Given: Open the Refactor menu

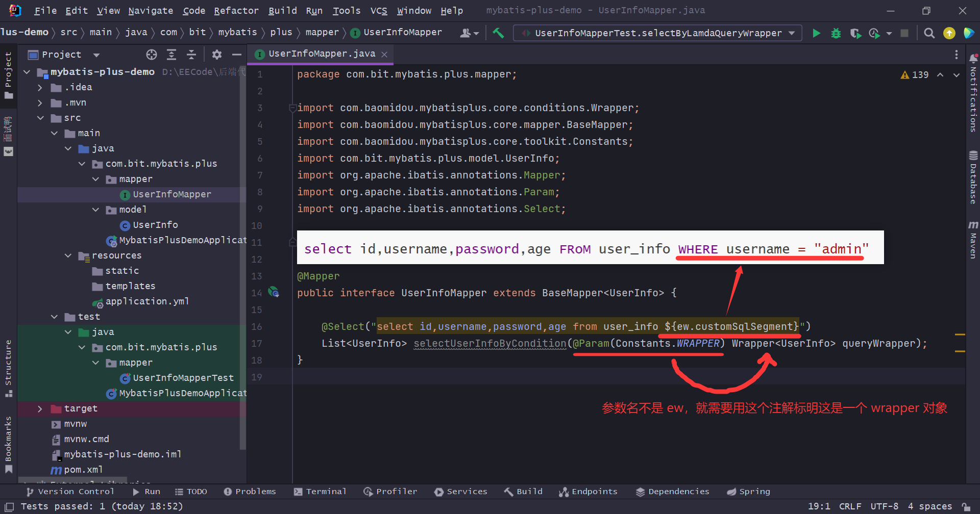Looking at the screenshot, I should pos(236,11).
